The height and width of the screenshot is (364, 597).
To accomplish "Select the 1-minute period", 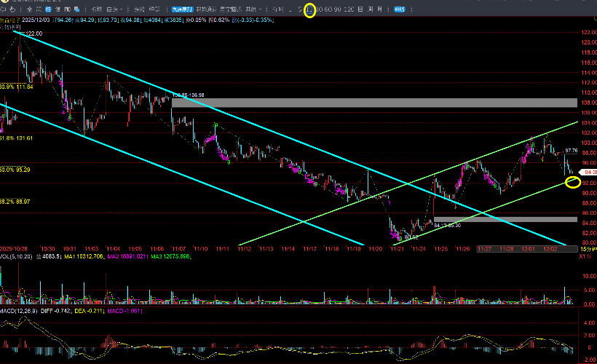I will 290,9.
